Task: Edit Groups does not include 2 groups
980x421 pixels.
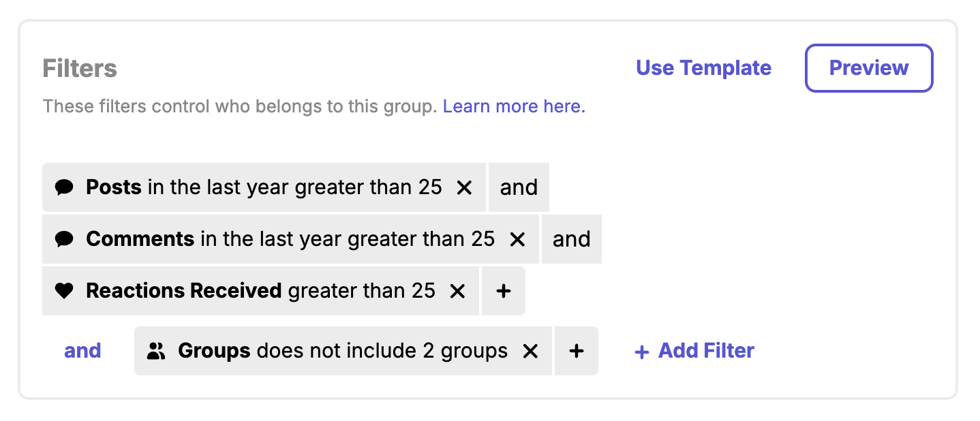Action: point(343,351)
